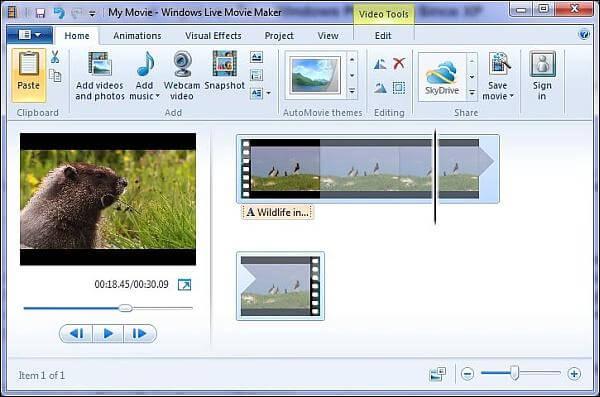Start Webcam video capture
600x397 pixels.
[182, 76]
